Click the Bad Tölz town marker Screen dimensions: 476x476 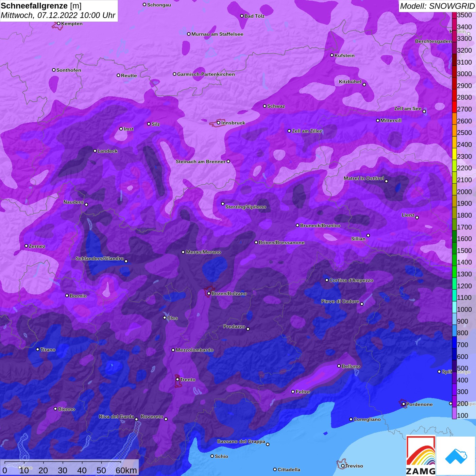[242, 16]
